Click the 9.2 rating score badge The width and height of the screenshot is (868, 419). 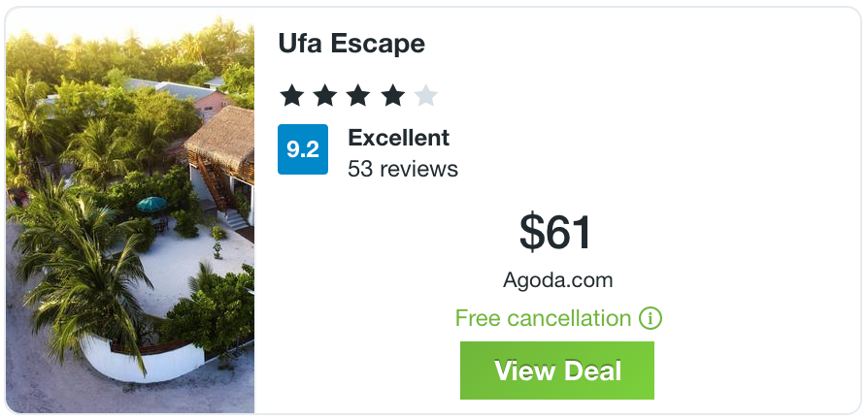303,149
